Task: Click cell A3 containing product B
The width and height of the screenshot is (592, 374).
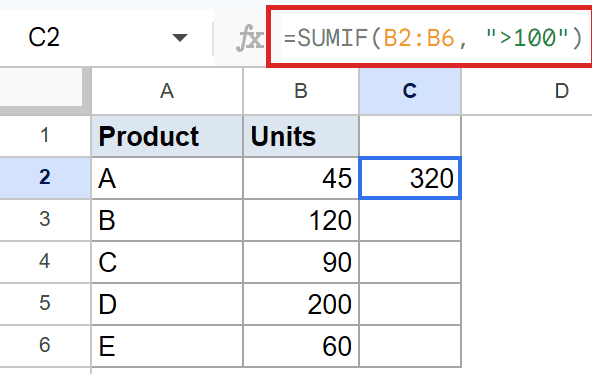Action: point(167,220)
